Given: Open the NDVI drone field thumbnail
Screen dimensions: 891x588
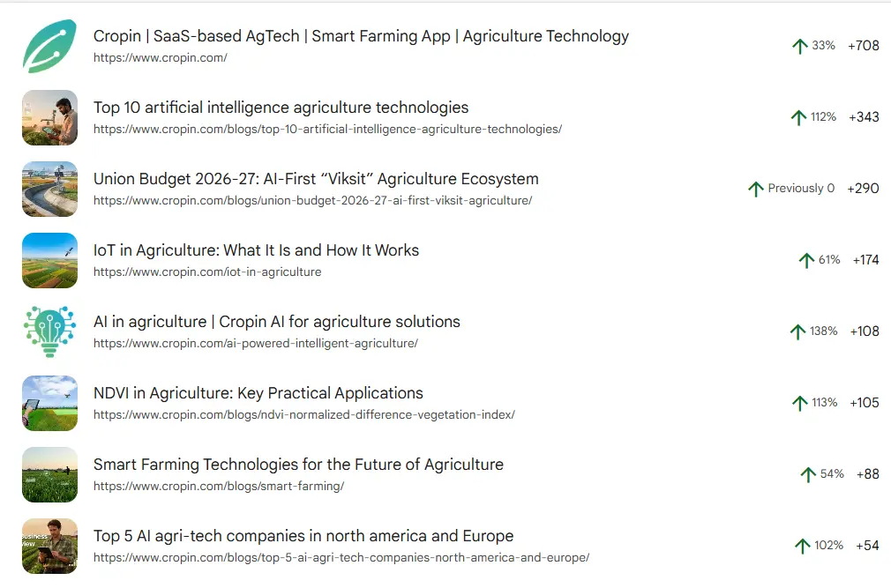Looking at the screenshot, I should [x=49, y=403].
